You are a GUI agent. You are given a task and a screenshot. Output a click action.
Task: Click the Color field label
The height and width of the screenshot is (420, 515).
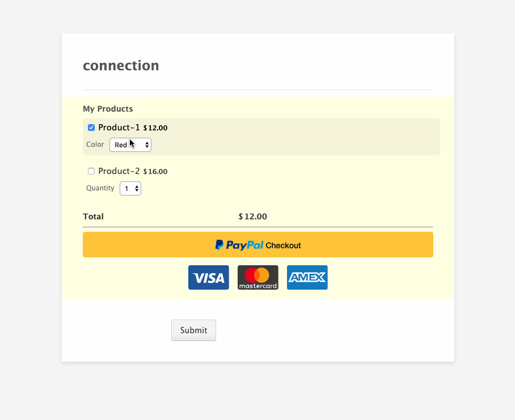tap(95, 145)
